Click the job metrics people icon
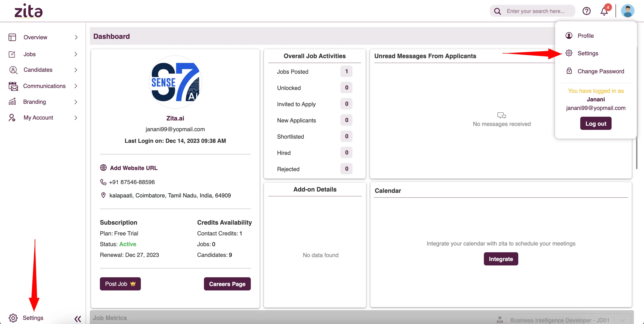The image size is (644, 324). 500,320
